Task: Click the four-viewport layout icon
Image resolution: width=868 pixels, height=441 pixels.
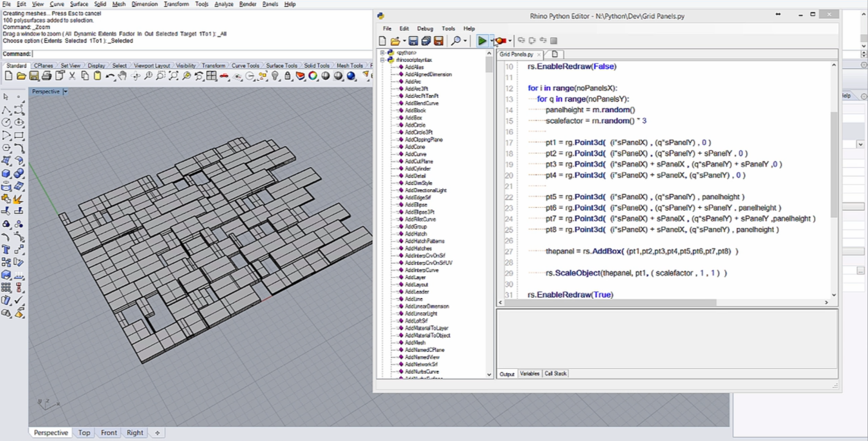Action: tap(211, 76)
